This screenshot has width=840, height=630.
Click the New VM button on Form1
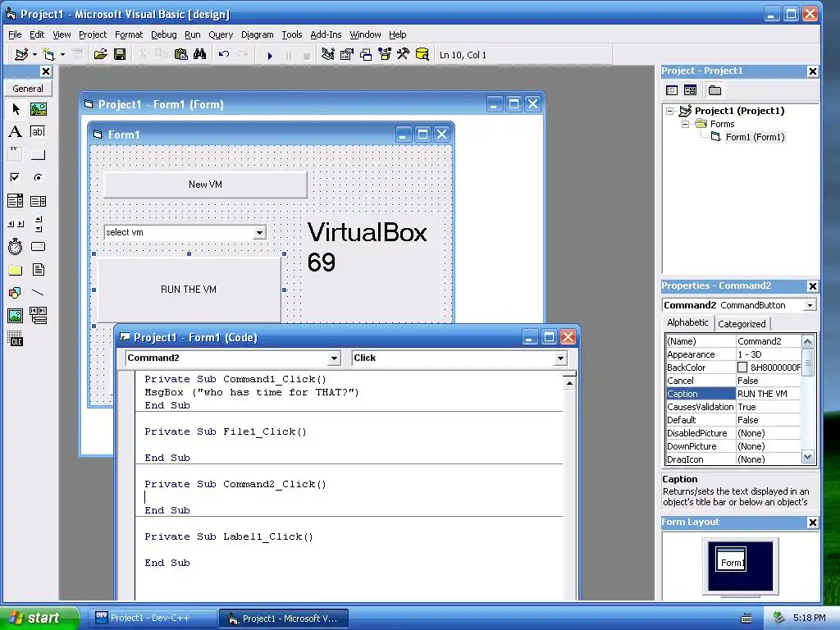coord(205,185)
